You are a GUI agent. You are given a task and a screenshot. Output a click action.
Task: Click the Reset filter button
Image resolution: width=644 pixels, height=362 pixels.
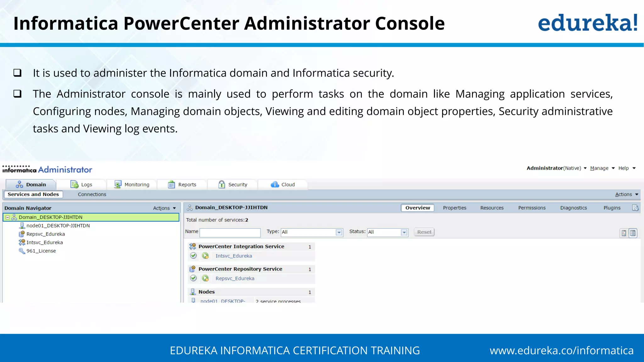(424, 232)
